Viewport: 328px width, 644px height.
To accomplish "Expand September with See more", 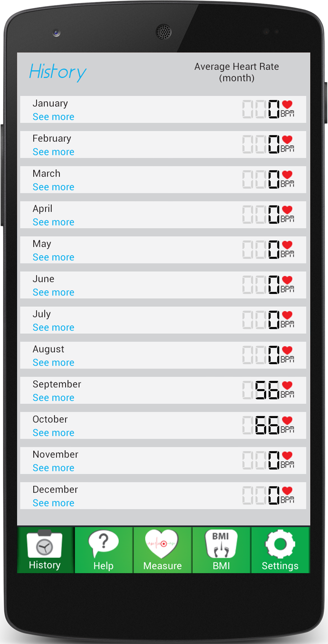I will click(53, 398).
